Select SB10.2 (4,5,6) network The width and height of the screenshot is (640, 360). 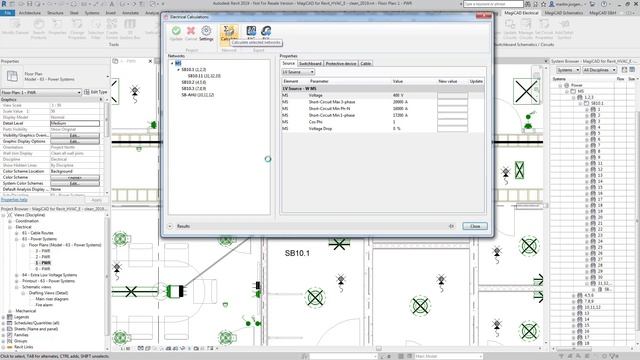[x=194, y=82]
